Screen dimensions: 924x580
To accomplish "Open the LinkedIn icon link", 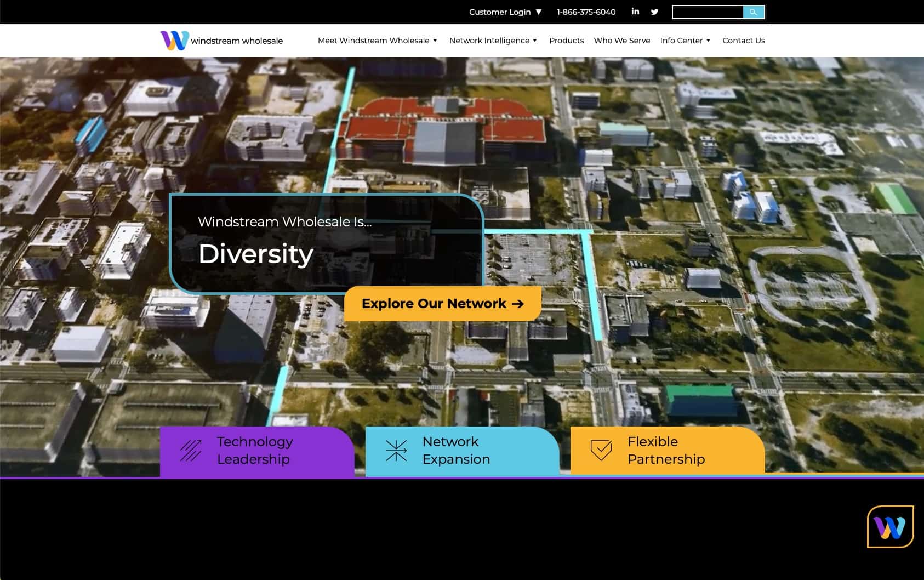I will (635, 12).
